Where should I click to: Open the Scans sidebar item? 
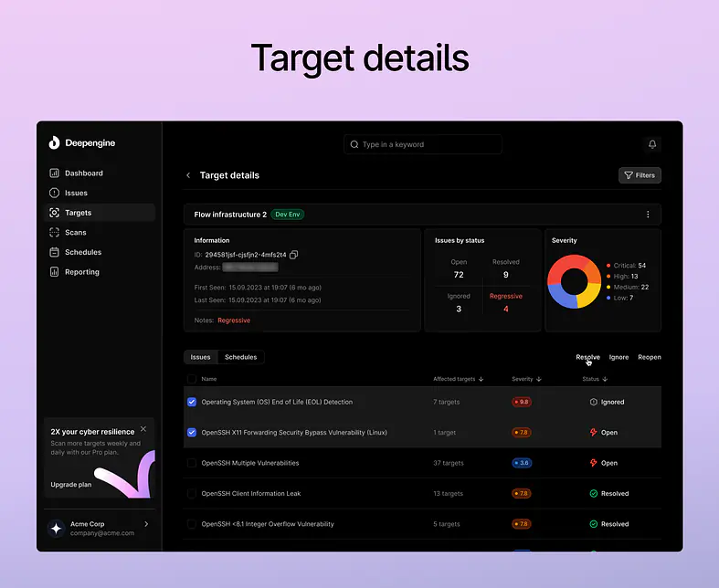(100, 232)
